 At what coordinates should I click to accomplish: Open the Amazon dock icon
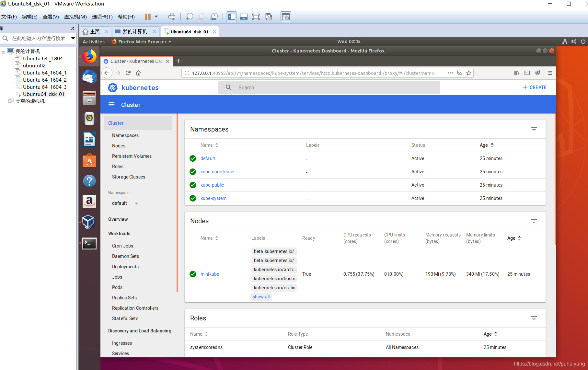click(89, 202)
